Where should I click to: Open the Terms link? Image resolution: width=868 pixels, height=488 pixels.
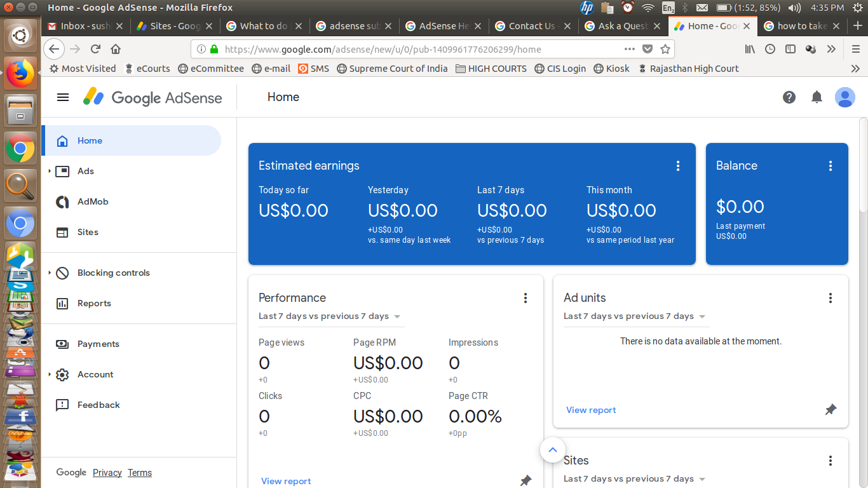click(x=140, y=473)
